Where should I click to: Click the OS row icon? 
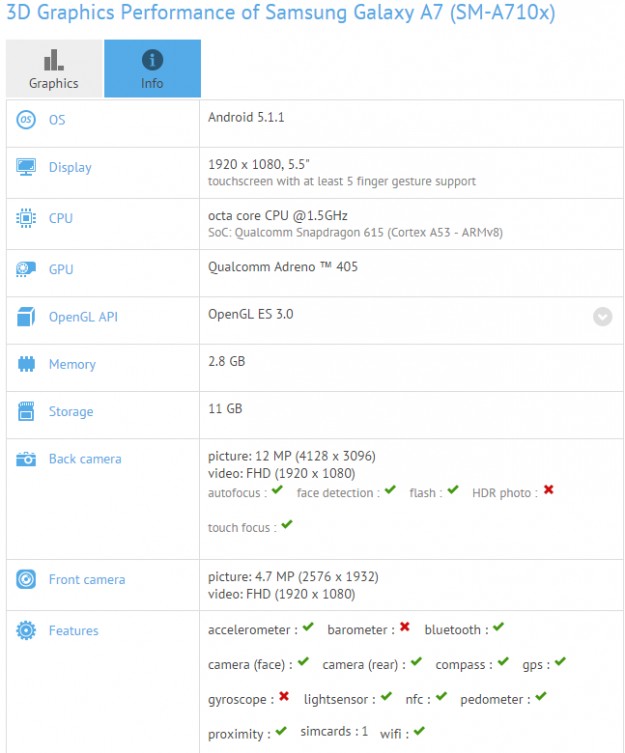[x=26, y=120]
